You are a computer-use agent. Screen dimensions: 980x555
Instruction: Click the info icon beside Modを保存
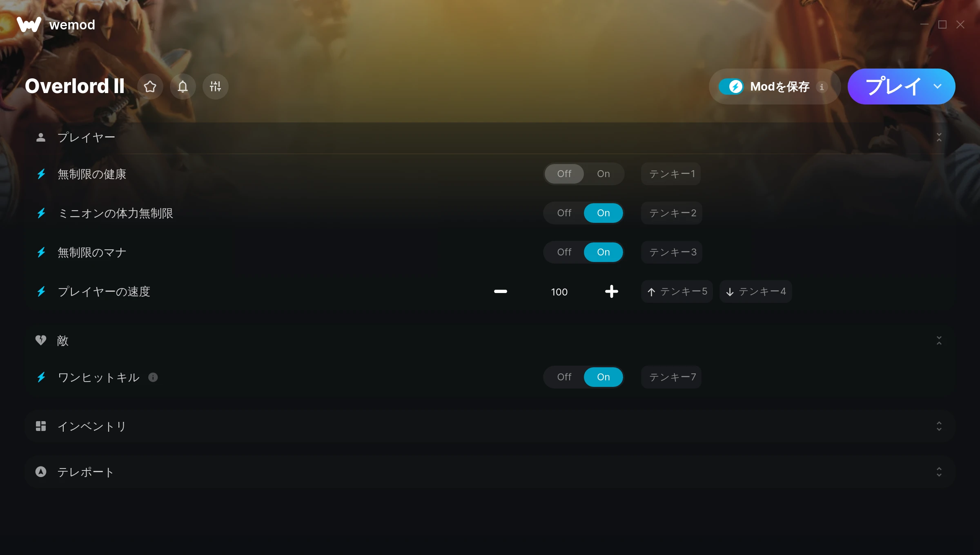(822, 87)
